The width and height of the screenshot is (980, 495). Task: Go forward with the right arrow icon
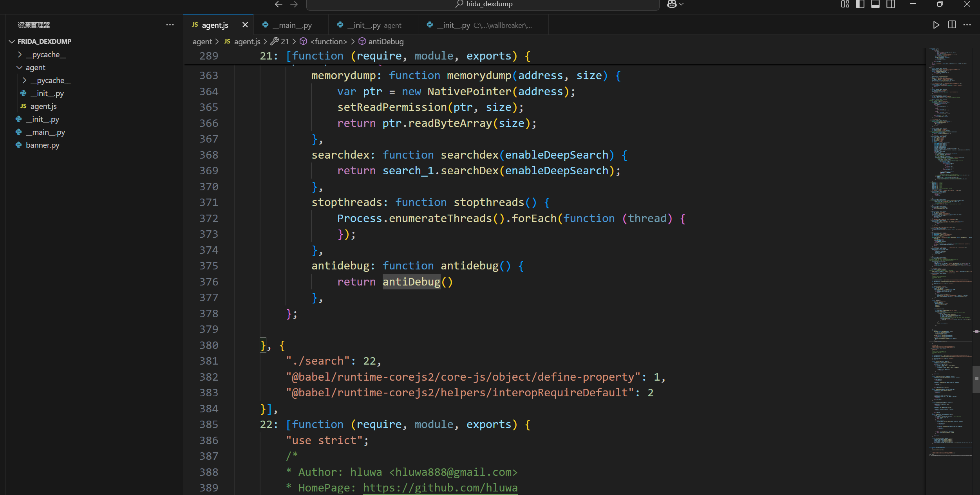(x=294, y=4)
